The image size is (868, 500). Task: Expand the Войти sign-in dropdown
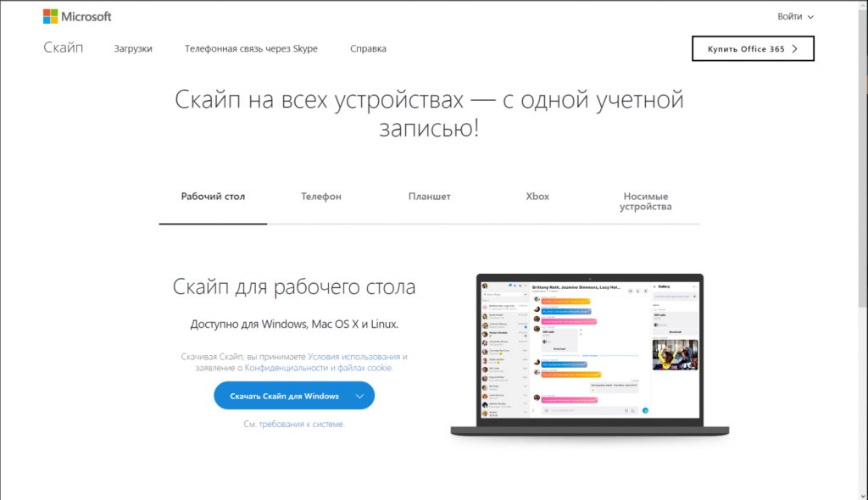(x=795, y=17)
